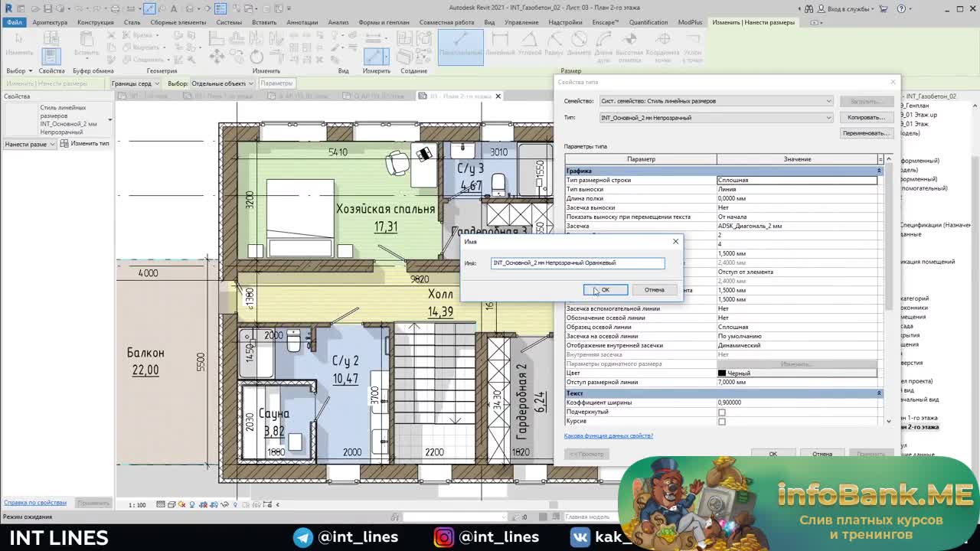
Task: Open the Какова функция данных свойств link
Action: pos(609,436)
